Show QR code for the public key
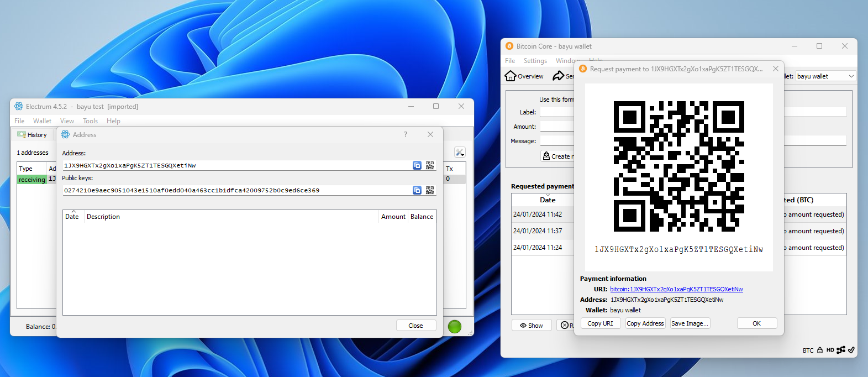 pyautogui.click(x=430, y=190)
